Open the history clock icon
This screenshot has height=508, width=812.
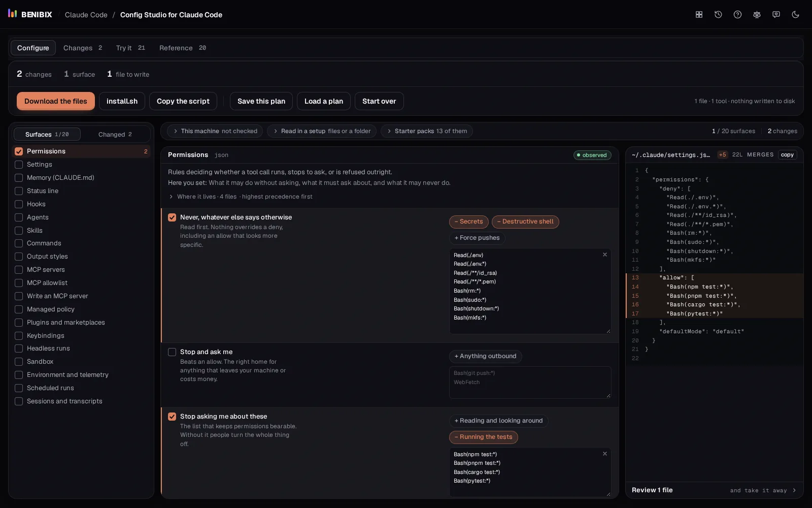click(718, 15)
